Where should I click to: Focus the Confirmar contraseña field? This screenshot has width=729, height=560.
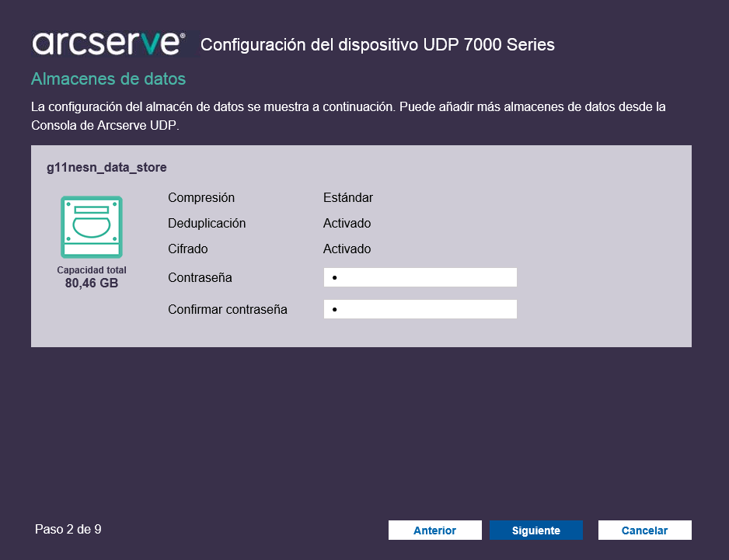point(420,309)
